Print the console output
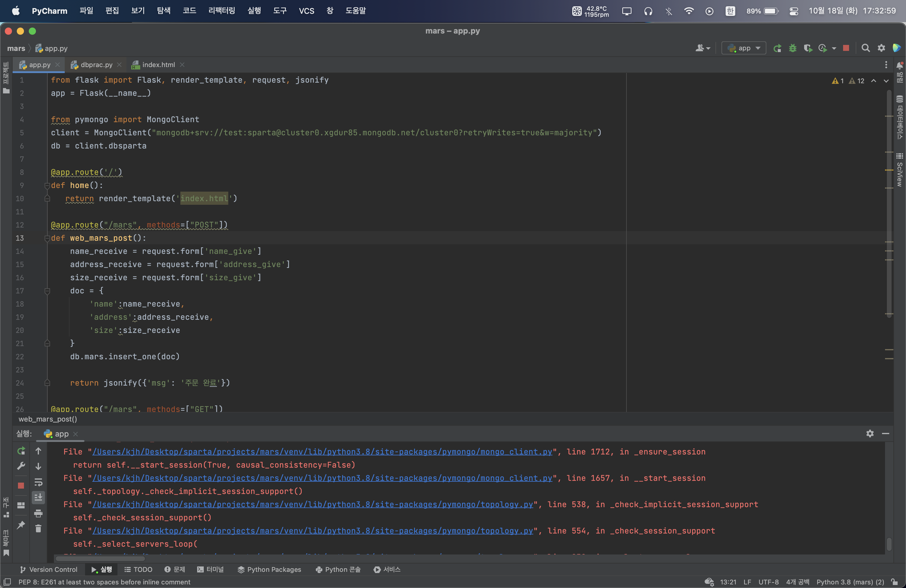 [x=38, y=514]
